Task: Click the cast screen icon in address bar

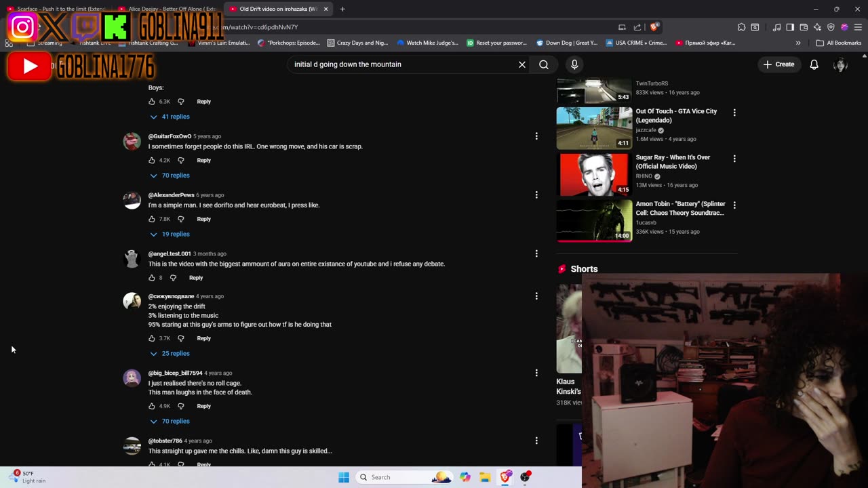Action: [622, 27]
